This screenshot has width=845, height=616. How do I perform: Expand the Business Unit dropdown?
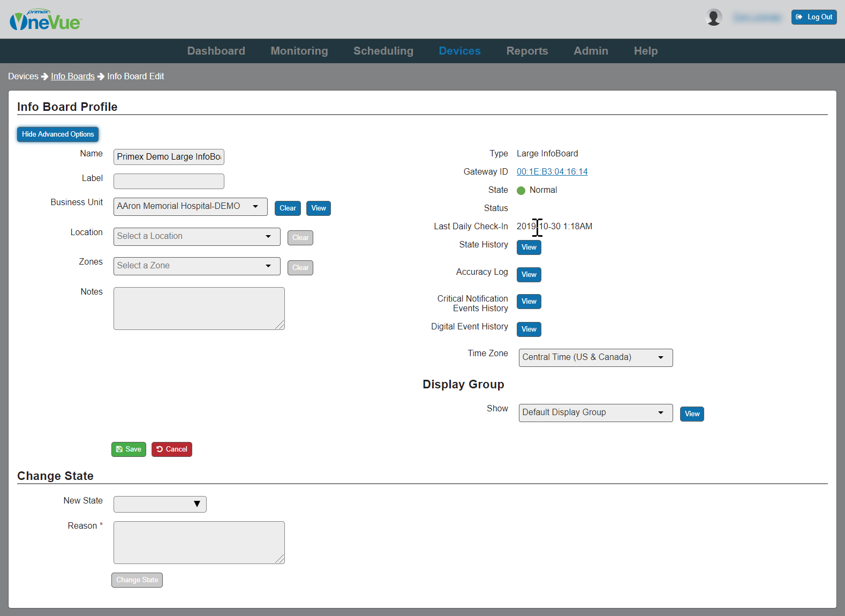(x=191, y=207)
